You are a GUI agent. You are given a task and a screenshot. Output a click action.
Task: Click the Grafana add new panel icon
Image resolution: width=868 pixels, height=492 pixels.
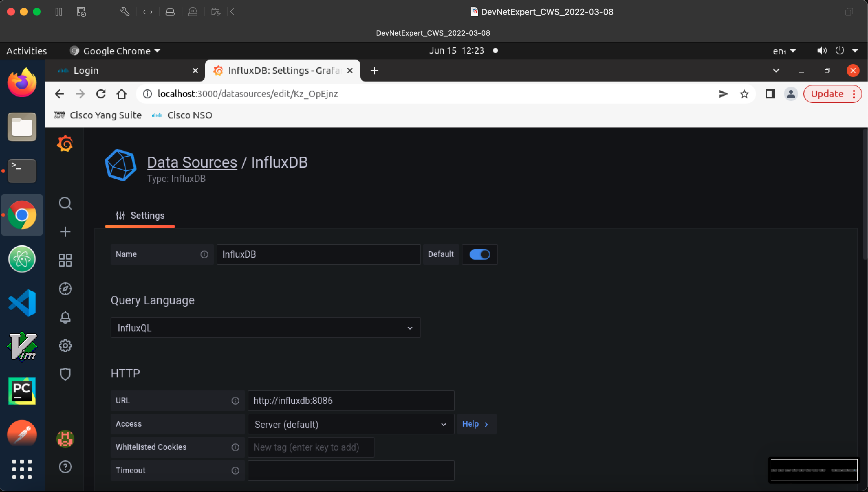tap(65, 232)
